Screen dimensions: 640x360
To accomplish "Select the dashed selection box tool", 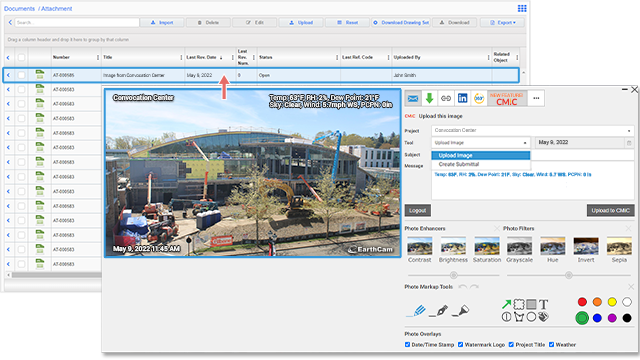I will click(519, 304).
